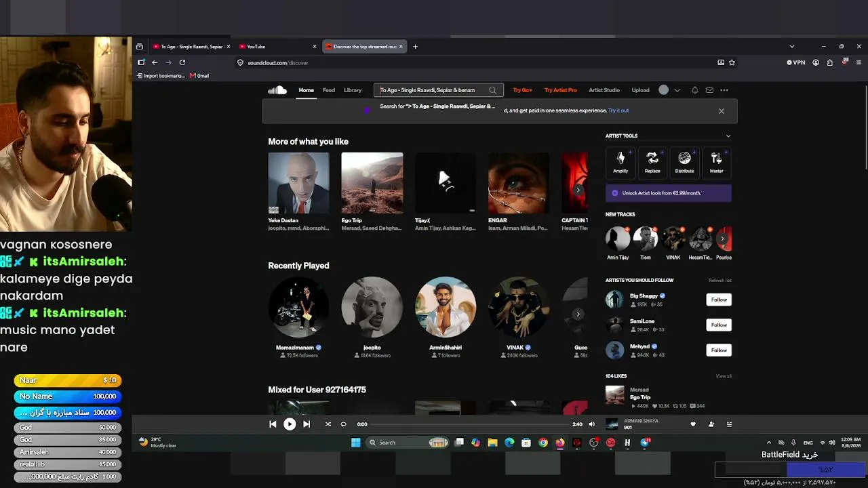Click the Upload button

[640, 90]
